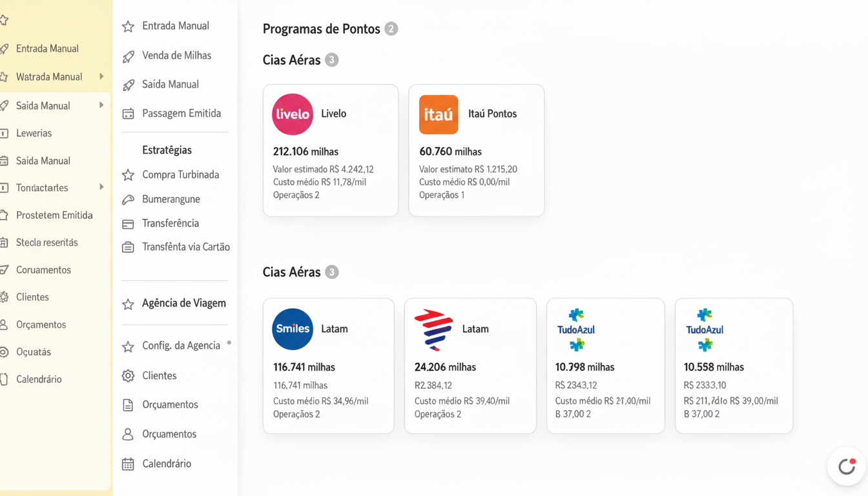Expand the arrow next to Tonłactartes

pos(101,187)
